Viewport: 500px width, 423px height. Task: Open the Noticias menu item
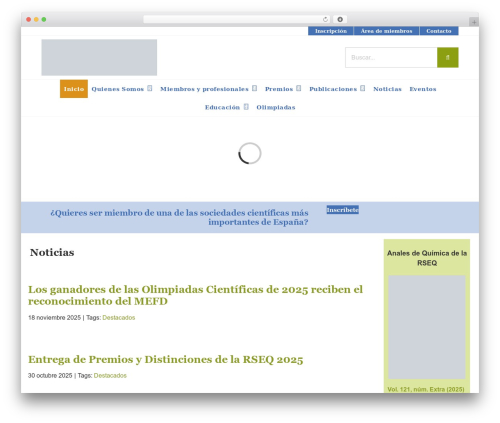click(x=387, y=89)
